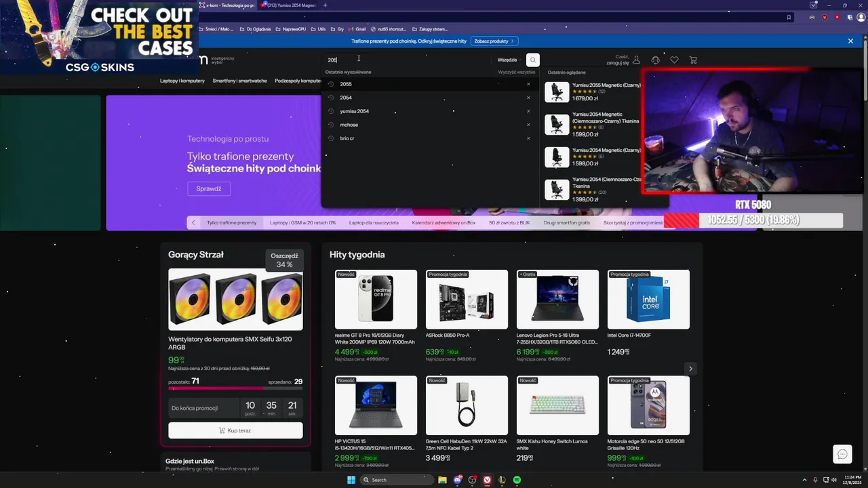The height and width of the screenshot is (488, 868).
Task: Click 'Zobacz produkty' banner button
Action: tap(494, 41)
